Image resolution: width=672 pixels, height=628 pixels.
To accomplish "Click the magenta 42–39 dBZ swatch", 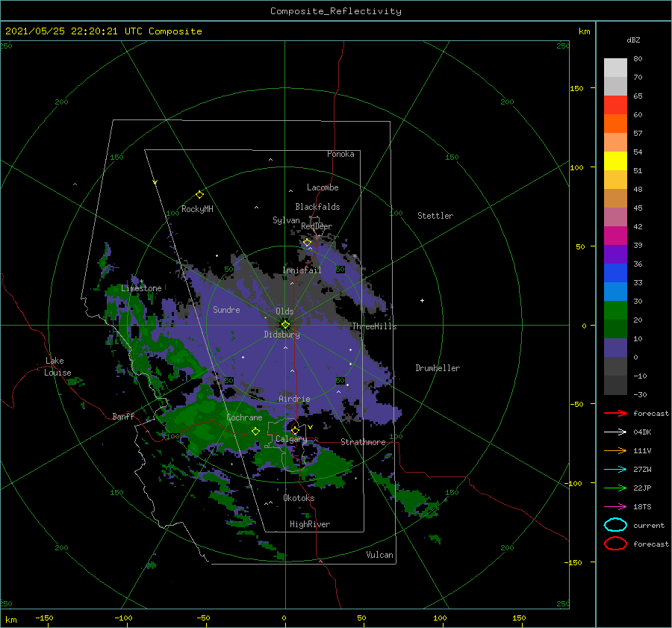I will [x=615, y=236].
